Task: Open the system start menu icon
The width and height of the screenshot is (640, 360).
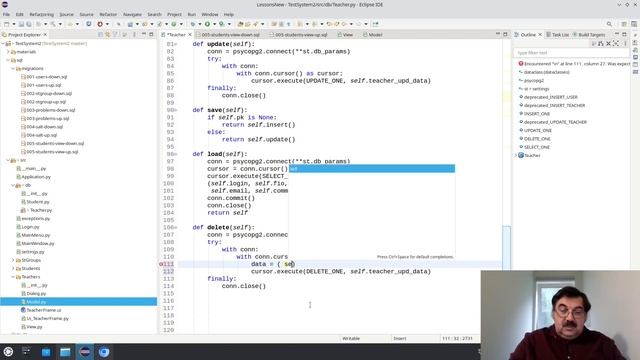Action: tap(8, 351)
